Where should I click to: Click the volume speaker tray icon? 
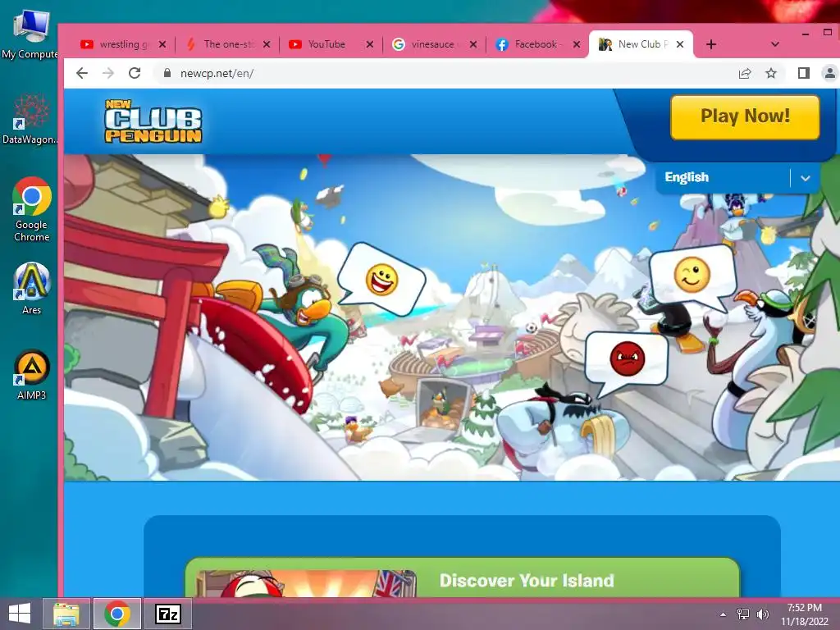(762, 614)
